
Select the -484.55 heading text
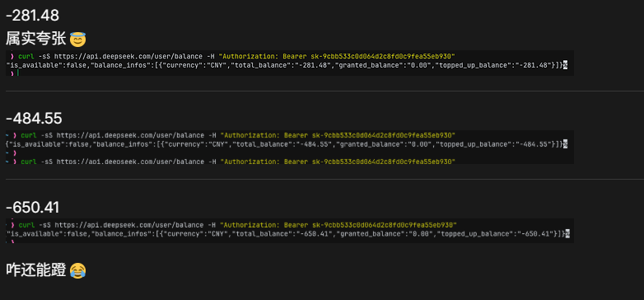34,119
